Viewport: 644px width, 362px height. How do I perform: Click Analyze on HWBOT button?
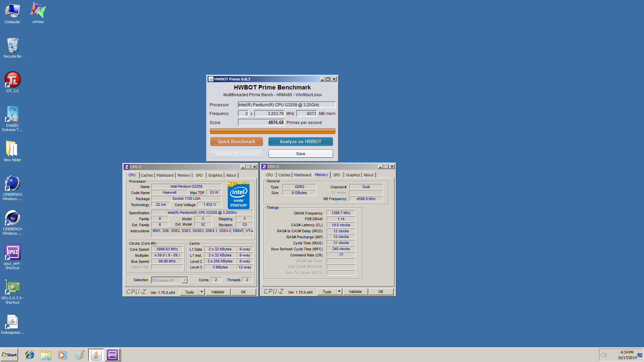coord(301,141)
